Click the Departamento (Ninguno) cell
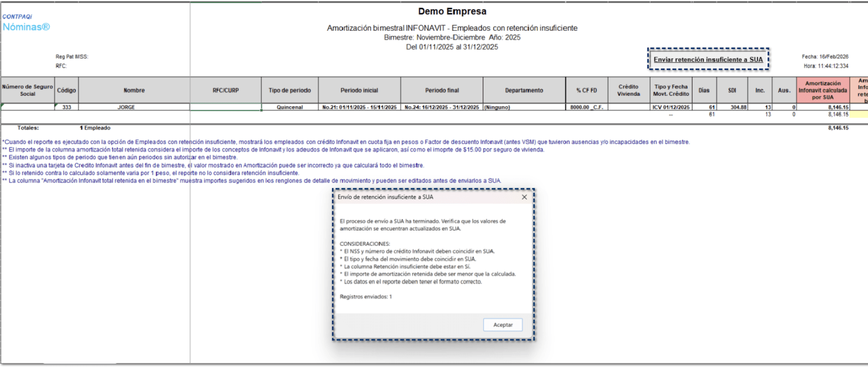The image size is (868, 369). 524,108
